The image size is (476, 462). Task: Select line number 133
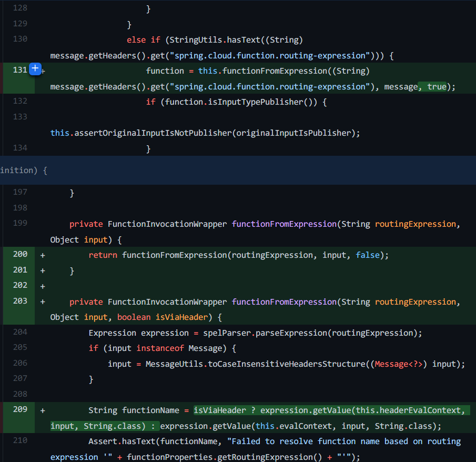20,117
